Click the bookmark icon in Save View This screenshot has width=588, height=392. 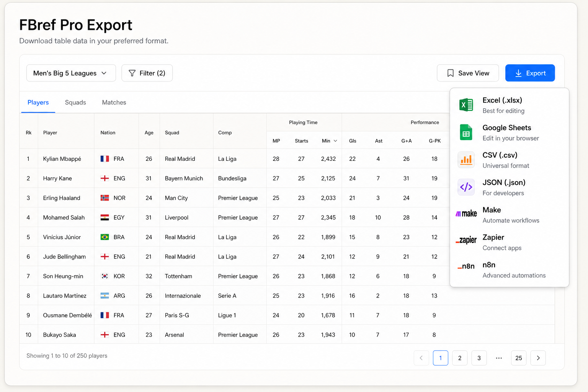point(451,73)
